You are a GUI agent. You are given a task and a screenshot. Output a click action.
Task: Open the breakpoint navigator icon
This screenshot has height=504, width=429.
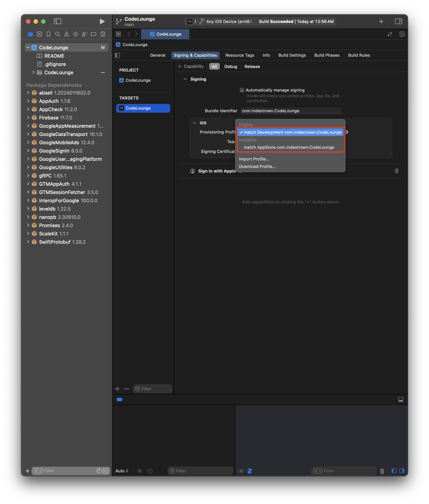pos(94,34)
